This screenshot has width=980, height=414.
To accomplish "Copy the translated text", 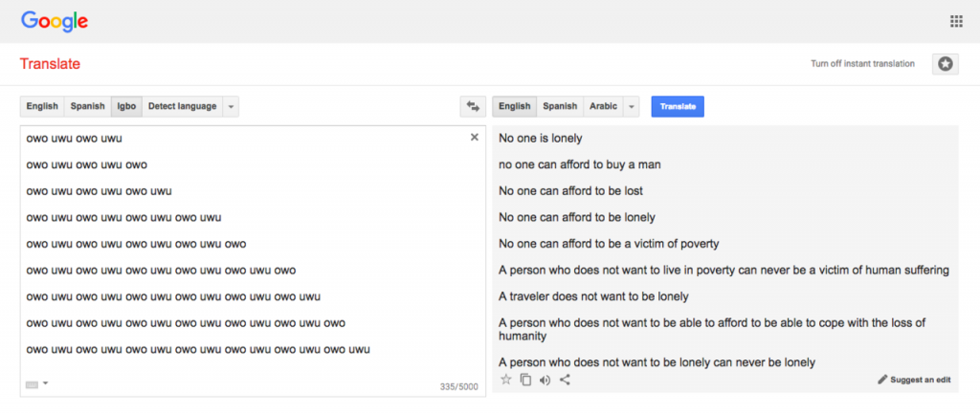I will [525, 380].
